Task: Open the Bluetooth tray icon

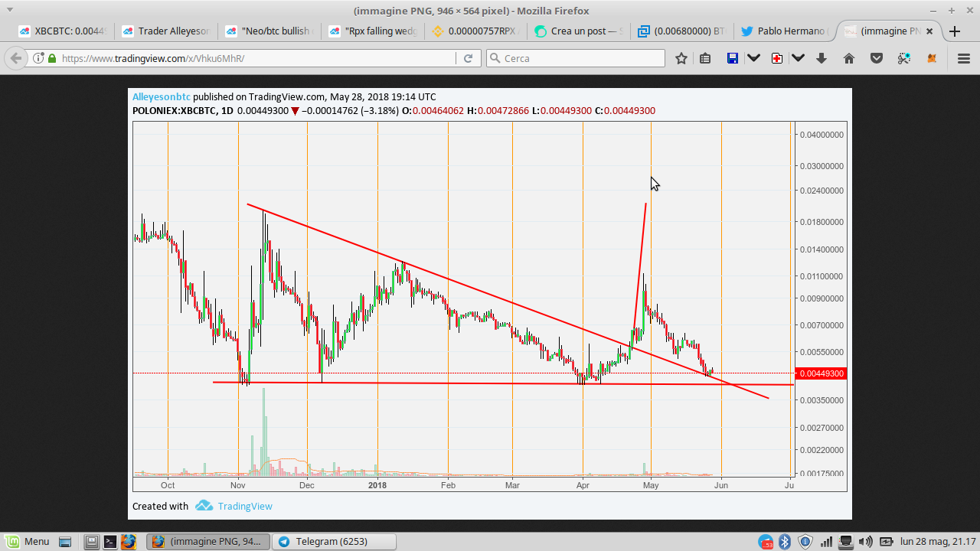Action: [x=785, y=542]
